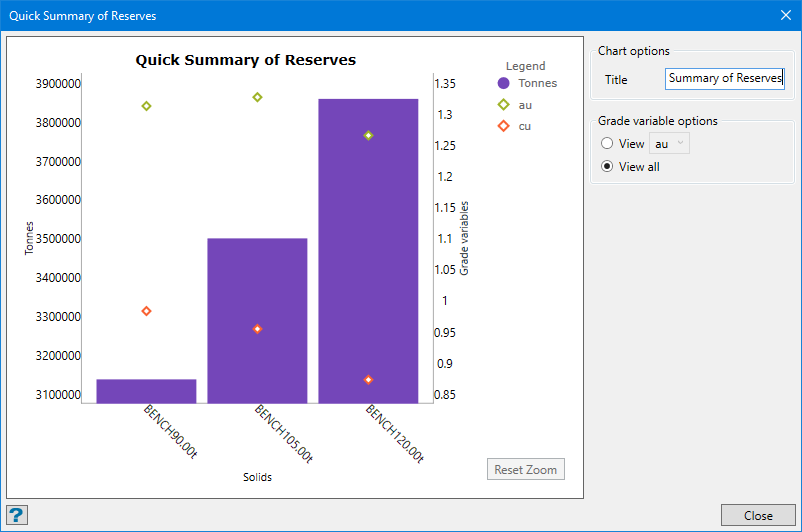802x532 pixels.
Task: Click the au marker on BENCH120.00t bar
Action: (x=368, y=135)
